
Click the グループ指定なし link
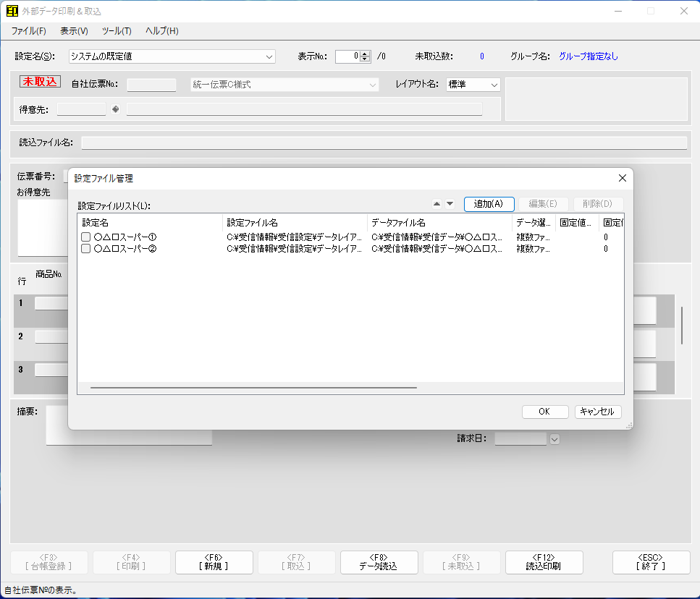589,56
